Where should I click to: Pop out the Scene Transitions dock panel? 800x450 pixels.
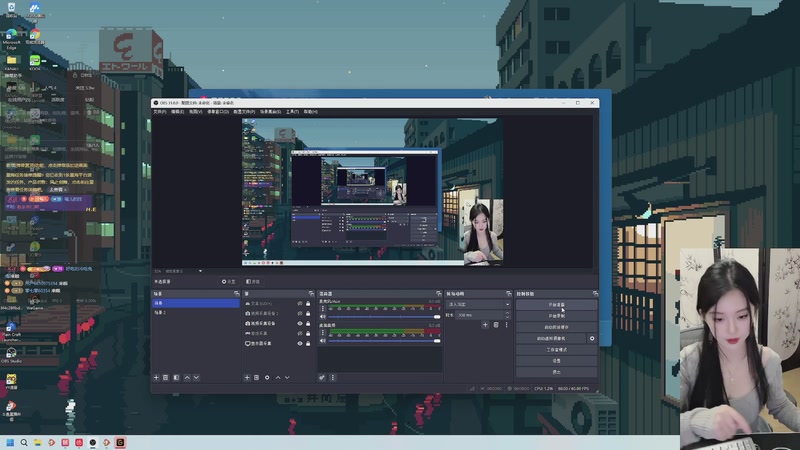tap(508, 294)
